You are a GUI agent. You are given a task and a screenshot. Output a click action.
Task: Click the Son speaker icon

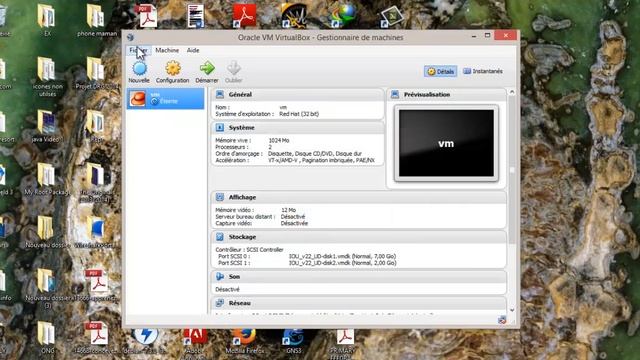(x=220, y=277)
